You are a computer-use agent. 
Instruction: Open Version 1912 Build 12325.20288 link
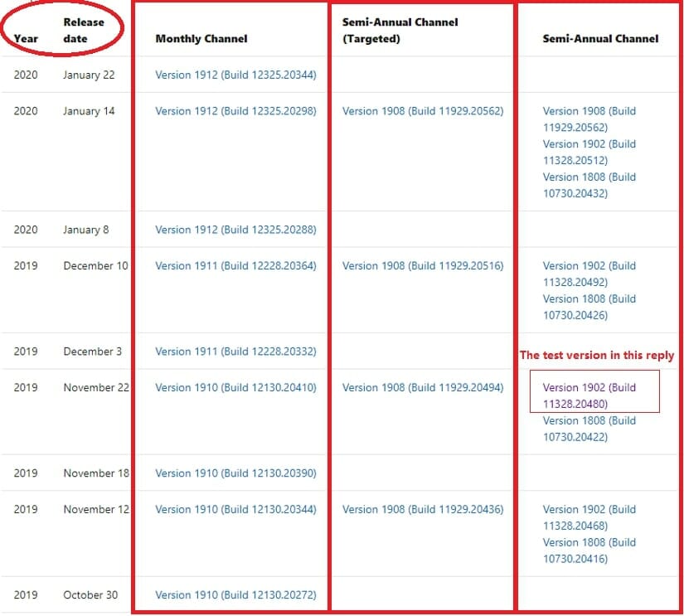[x=235, y=230]
